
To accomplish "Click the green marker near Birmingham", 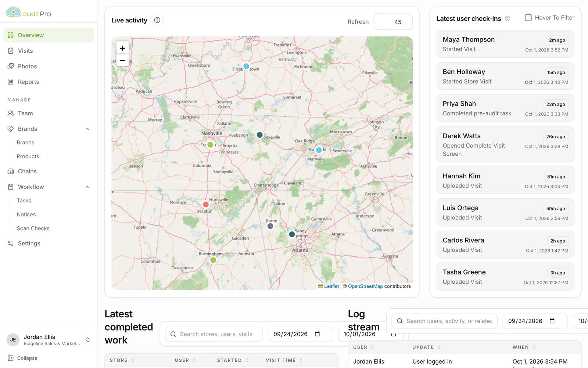I will point(213,260).
